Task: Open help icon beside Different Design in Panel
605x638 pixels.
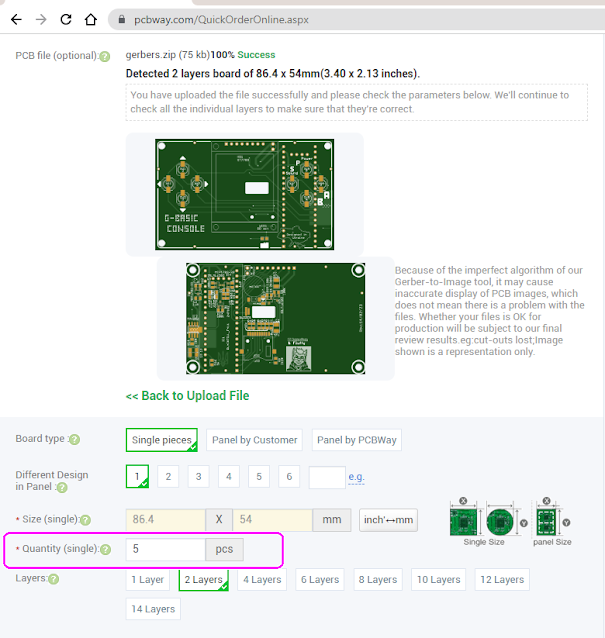Action: tap(62, 487)
